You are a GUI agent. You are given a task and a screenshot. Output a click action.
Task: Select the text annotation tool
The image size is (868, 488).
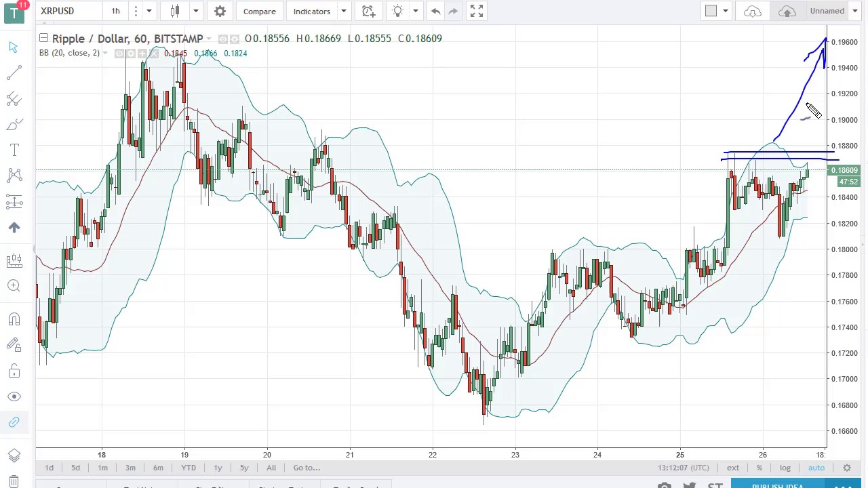[x=14, y=150]
